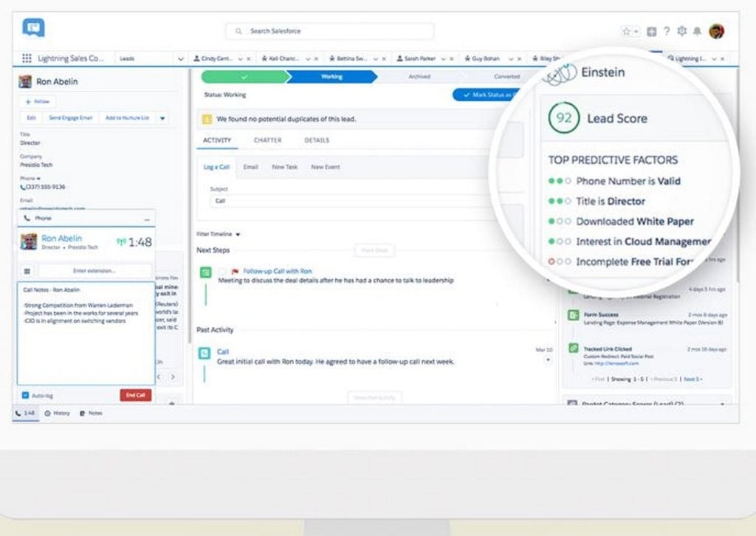Image resolution: width=756 pixels, height=536 pixels.
Task: Close the Sarah Parker tab
Action: coord(452,59)
